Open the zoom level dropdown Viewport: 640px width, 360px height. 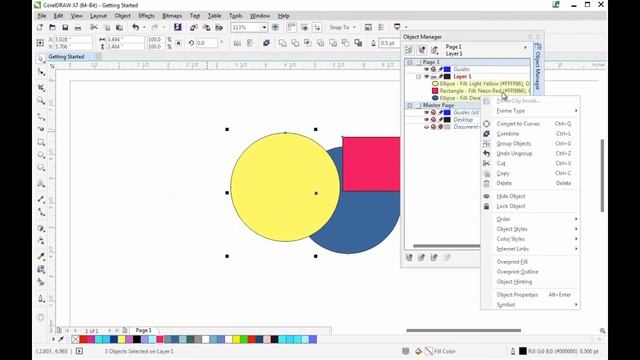tap(264, 27)
